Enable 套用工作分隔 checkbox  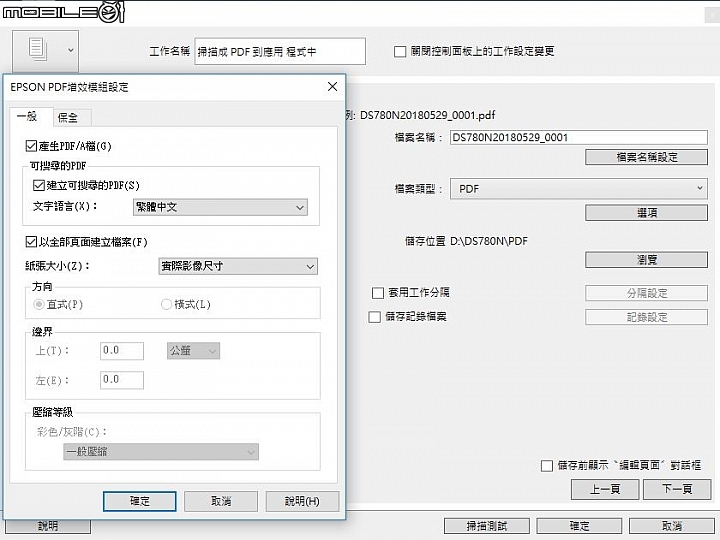pyautogui.click(x=377, y=293)
